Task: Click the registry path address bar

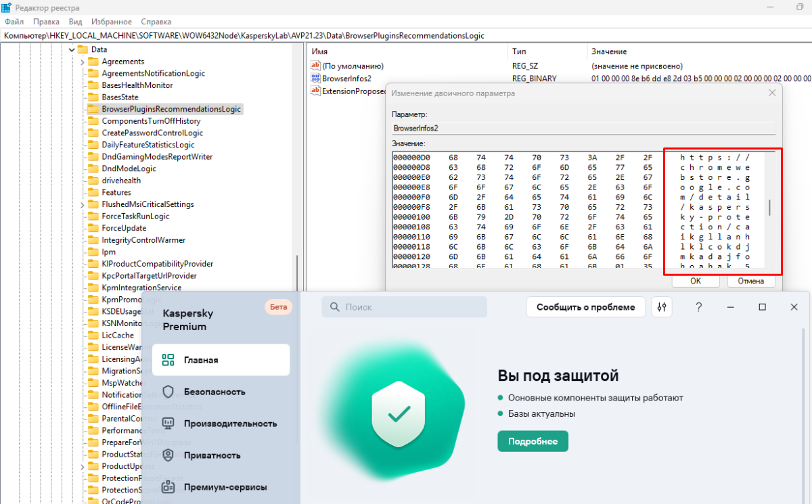Action: coord(406,35)
